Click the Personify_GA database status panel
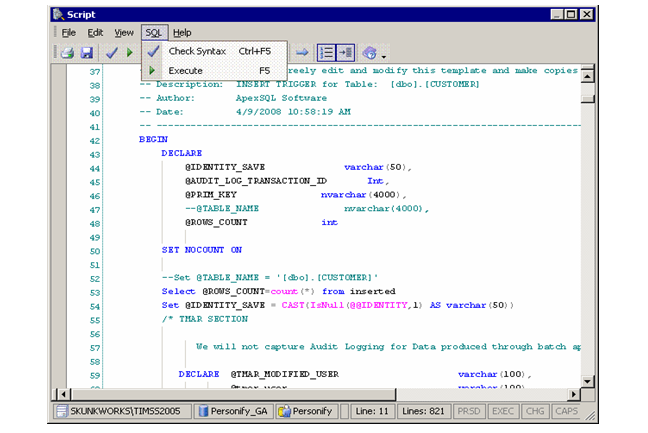 pyautogui.click(x=233, y=411)
